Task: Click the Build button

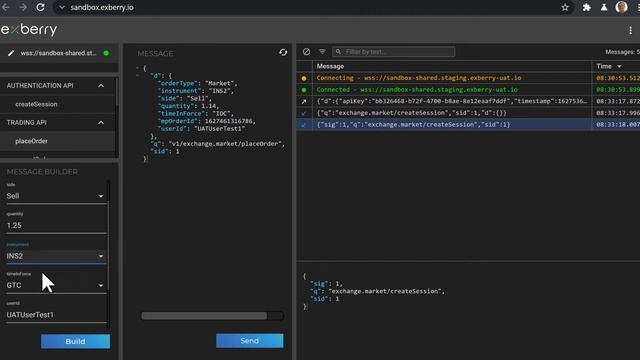Action: click(x=75, y=341)
